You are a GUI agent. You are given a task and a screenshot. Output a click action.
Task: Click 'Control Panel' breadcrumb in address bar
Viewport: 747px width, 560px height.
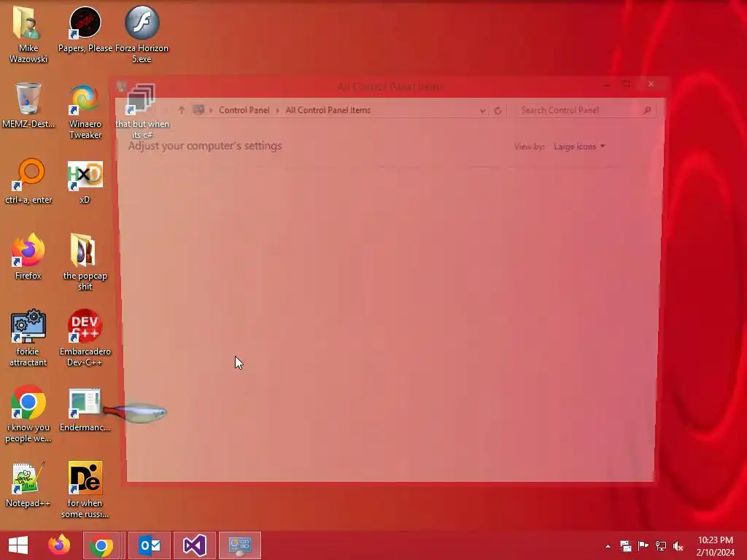point(244,110)
